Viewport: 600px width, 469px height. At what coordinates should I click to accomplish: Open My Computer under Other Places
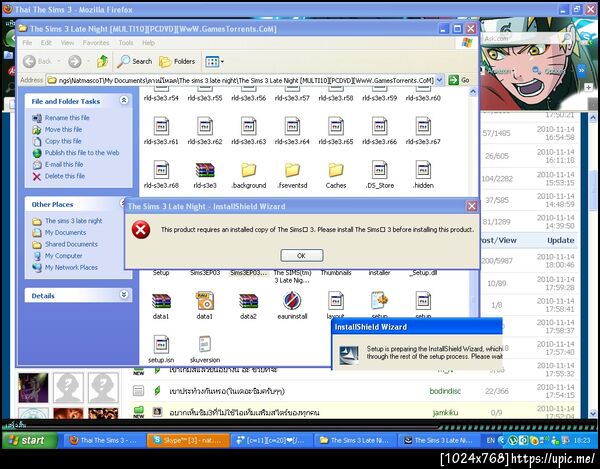coord(64,256)
